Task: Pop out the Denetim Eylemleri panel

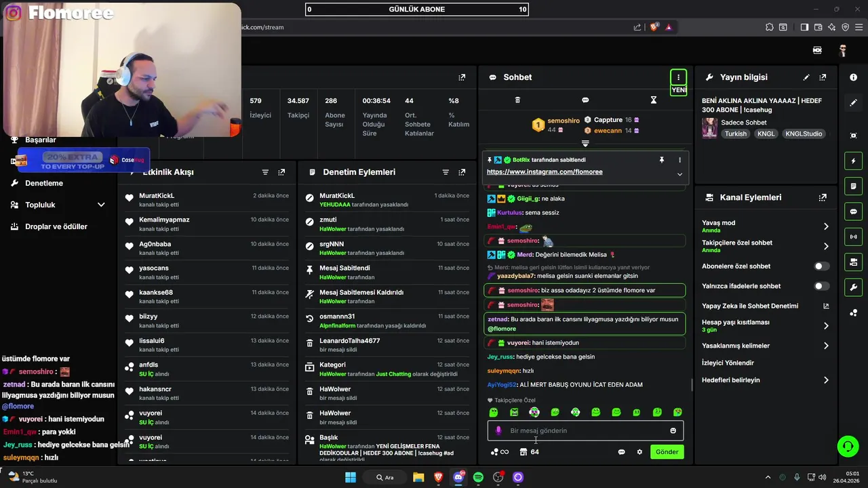Action: click(462, 172)
